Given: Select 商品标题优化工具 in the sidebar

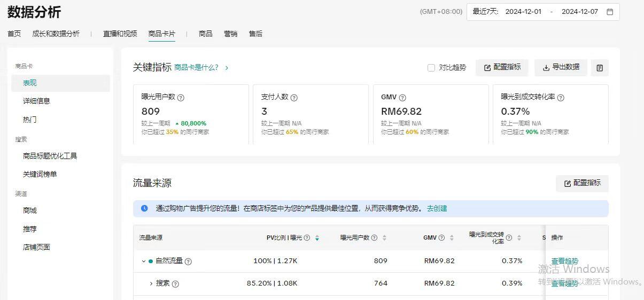Looking at the screenshot, I should 50,156.
